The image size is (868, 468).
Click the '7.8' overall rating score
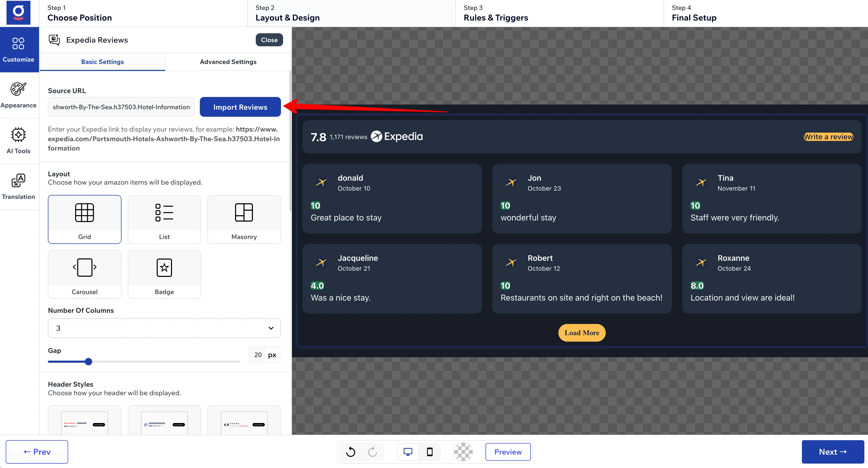(318, 137)
